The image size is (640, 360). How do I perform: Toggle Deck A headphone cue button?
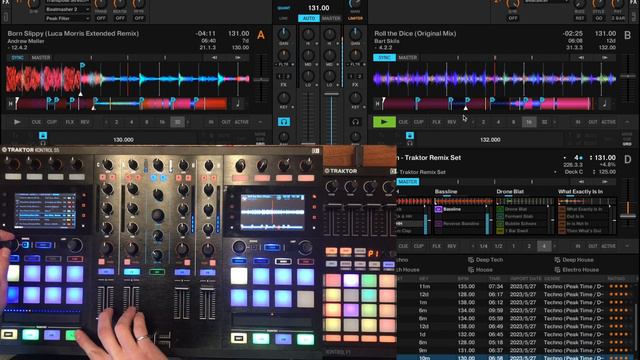point(284,122)
